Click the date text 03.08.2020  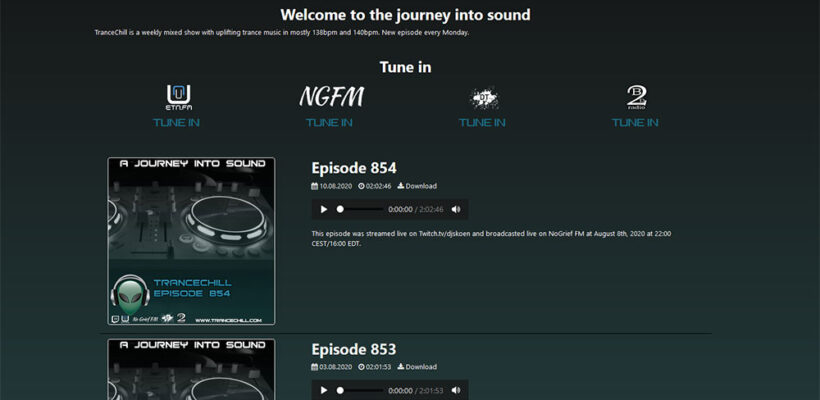tap(336, 367)
